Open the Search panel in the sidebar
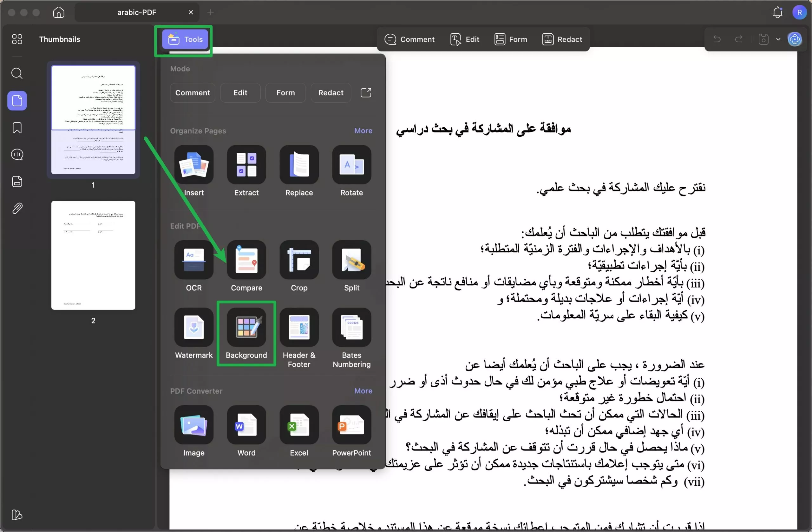 pyautogui.click(x=17, y=73)
